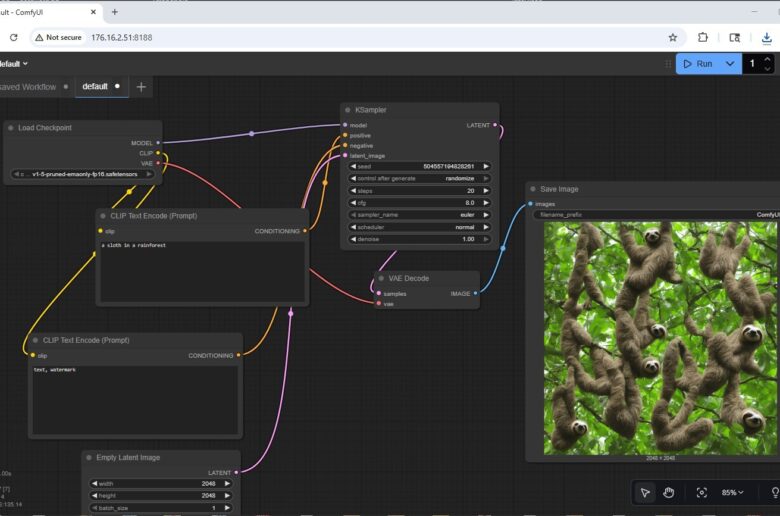Viewport: 780px width, 516px height.
Task: Open the 85% zoom level dropdown
Action: pos(732,492)
